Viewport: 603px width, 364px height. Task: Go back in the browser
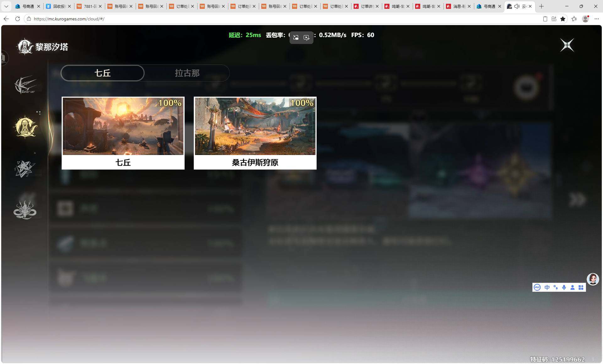(6, 19)
